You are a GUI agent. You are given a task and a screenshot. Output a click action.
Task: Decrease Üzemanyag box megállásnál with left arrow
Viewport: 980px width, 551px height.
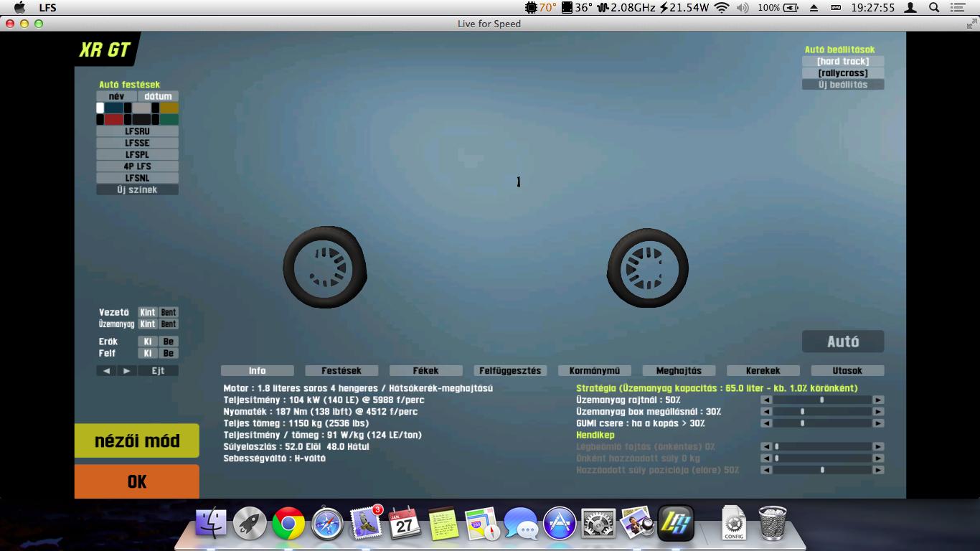click(766, 412)
